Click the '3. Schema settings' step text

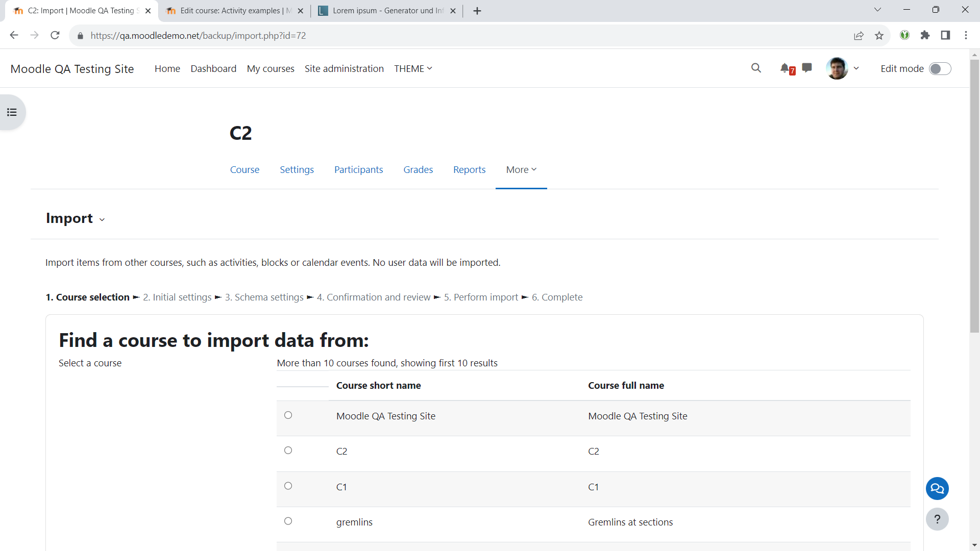(264, 297)
